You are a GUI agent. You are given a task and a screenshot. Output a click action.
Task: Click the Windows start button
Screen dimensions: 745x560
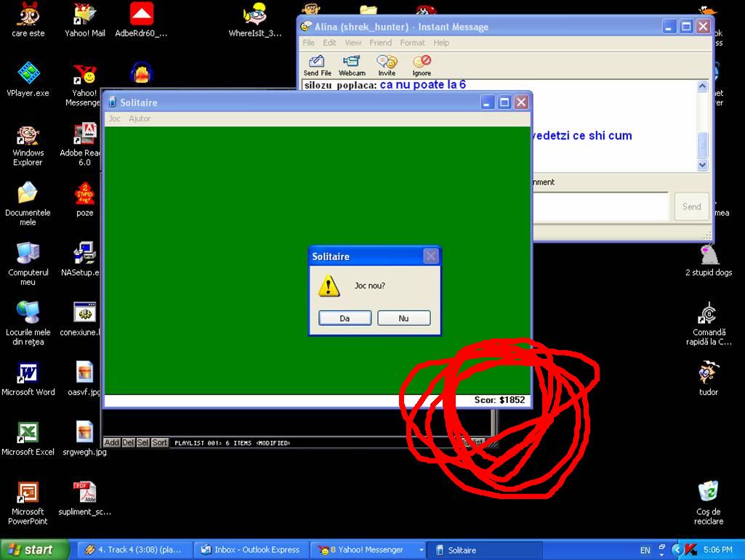(33, 550)
